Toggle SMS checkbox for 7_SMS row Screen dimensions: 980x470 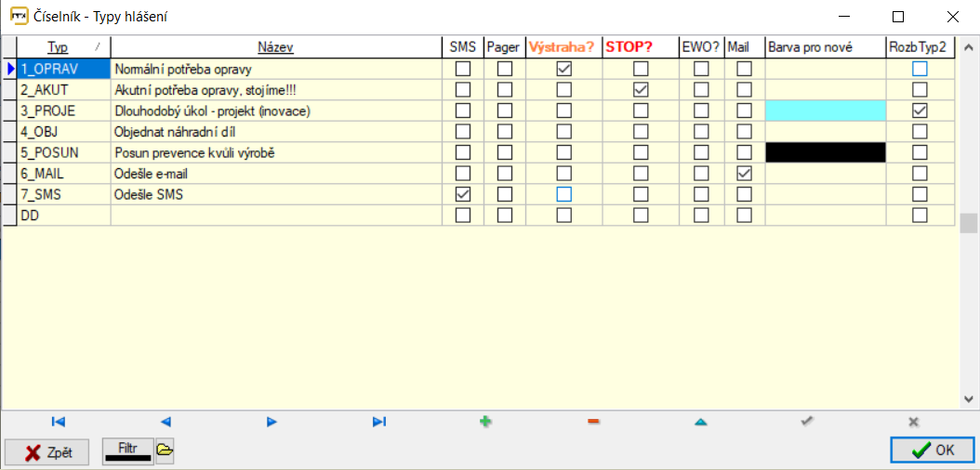tap(462, 195)
